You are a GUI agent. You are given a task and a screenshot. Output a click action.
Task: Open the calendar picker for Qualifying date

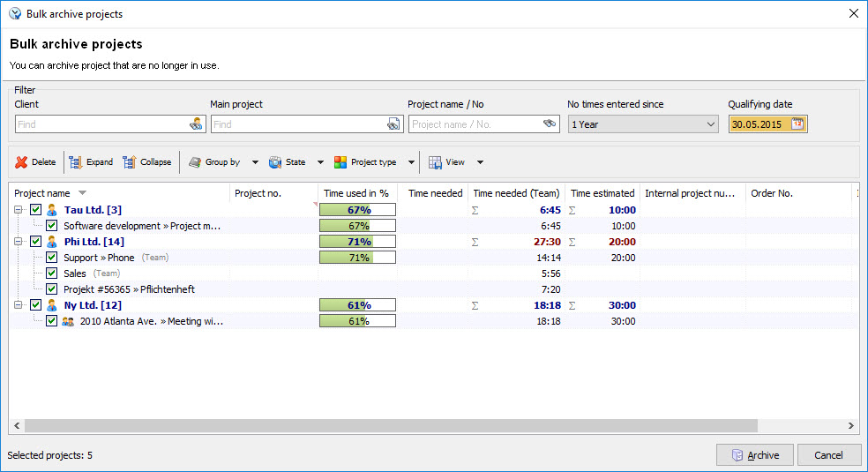[797, 124]
